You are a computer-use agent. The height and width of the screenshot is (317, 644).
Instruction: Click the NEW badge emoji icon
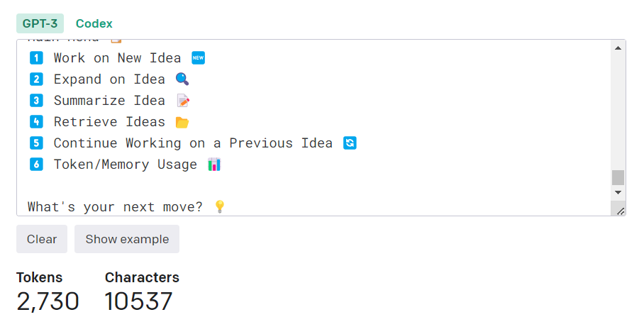pos(198,58)
